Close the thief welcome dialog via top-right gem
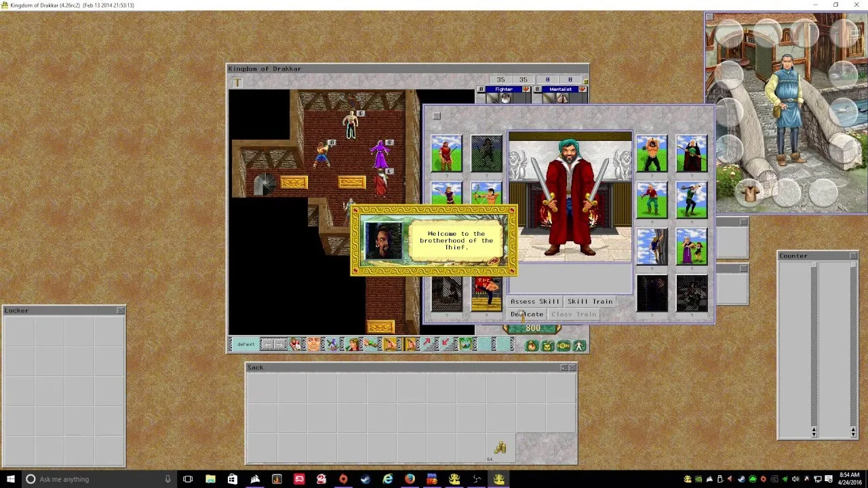The width and height of the screenshot is (868, 488). click(512, 210)
